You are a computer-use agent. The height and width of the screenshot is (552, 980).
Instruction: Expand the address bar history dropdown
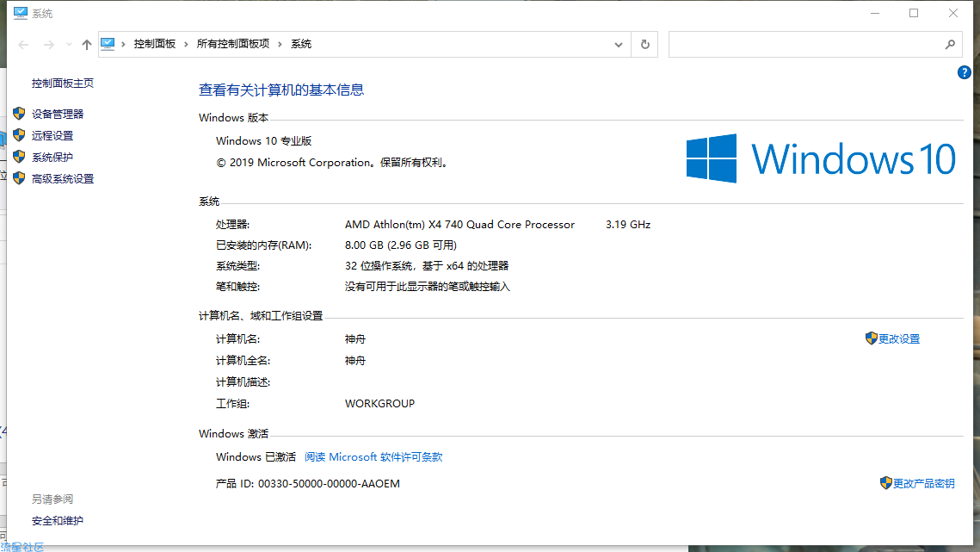618,45
